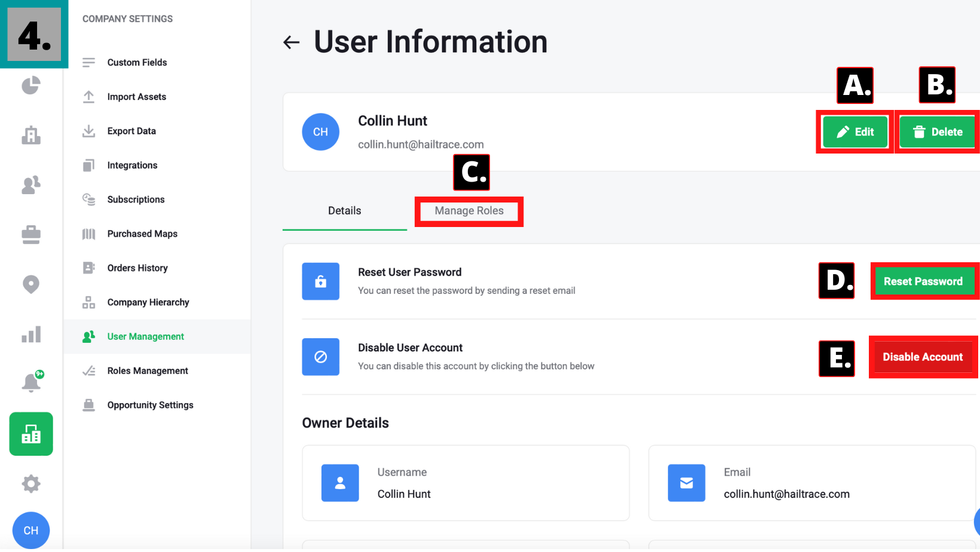
Task: Open the map pin icon in rail
Action: pos(31,284)
